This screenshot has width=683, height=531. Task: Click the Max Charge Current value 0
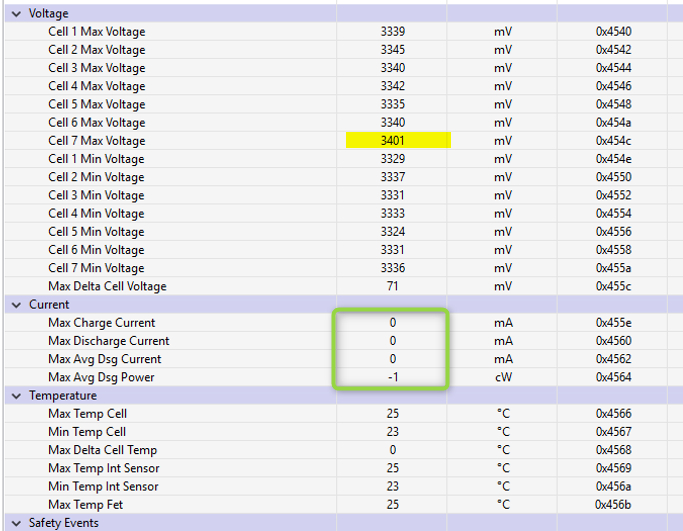tap(392, 323)
